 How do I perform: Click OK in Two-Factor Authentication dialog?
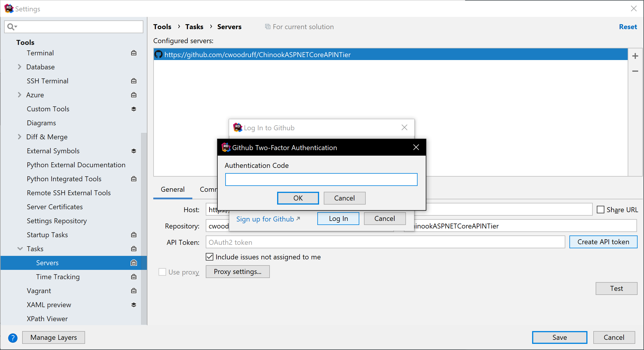click(x=298, y=198)
